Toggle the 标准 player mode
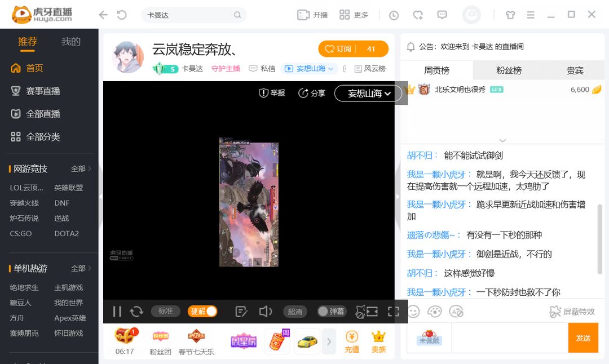609x364 pixels. (165, 311)
